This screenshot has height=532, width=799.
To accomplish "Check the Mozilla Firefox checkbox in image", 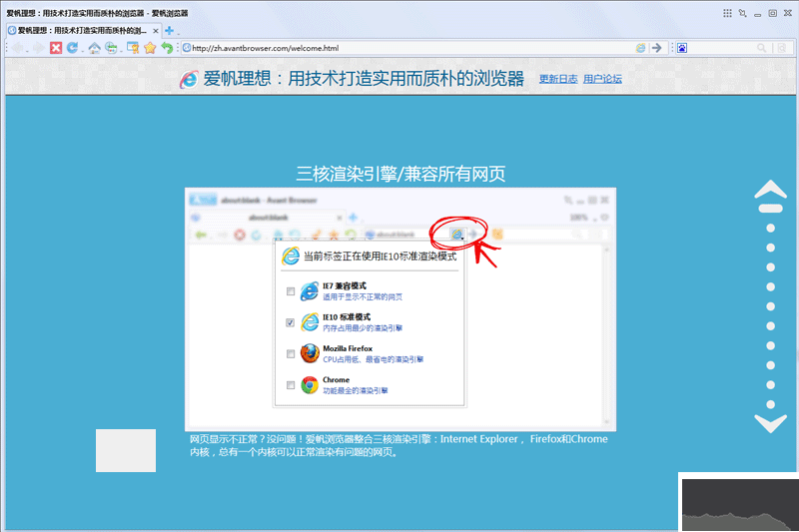I will (x=291, y=353).
